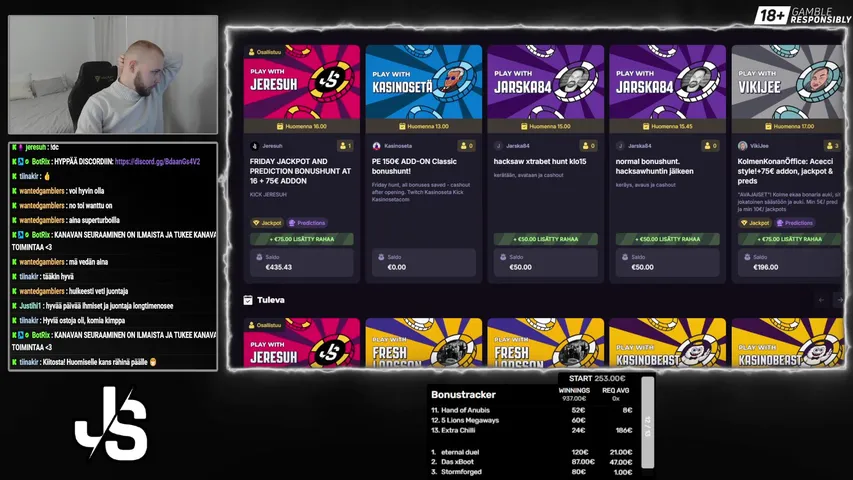
Task: Open the hacksaw xtrabet hunt klo15 title
Action: click(x=540, y=162)
